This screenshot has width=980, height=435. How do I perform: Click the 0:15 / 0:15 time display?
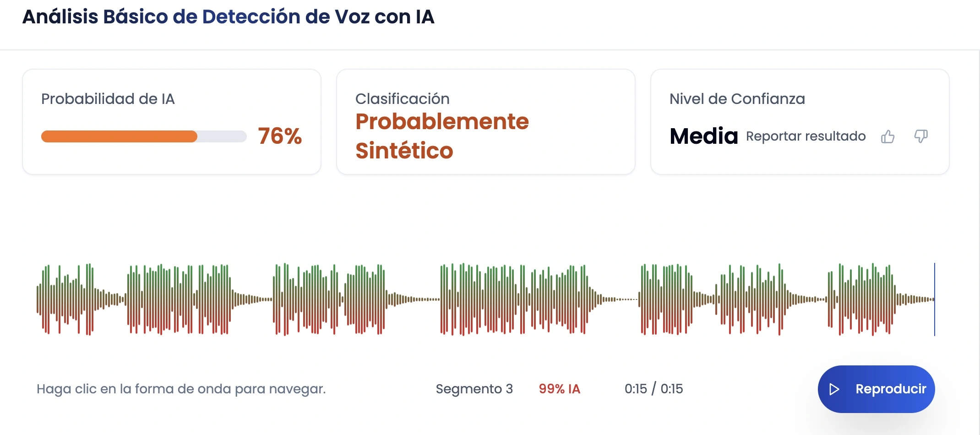click(653, 389)
